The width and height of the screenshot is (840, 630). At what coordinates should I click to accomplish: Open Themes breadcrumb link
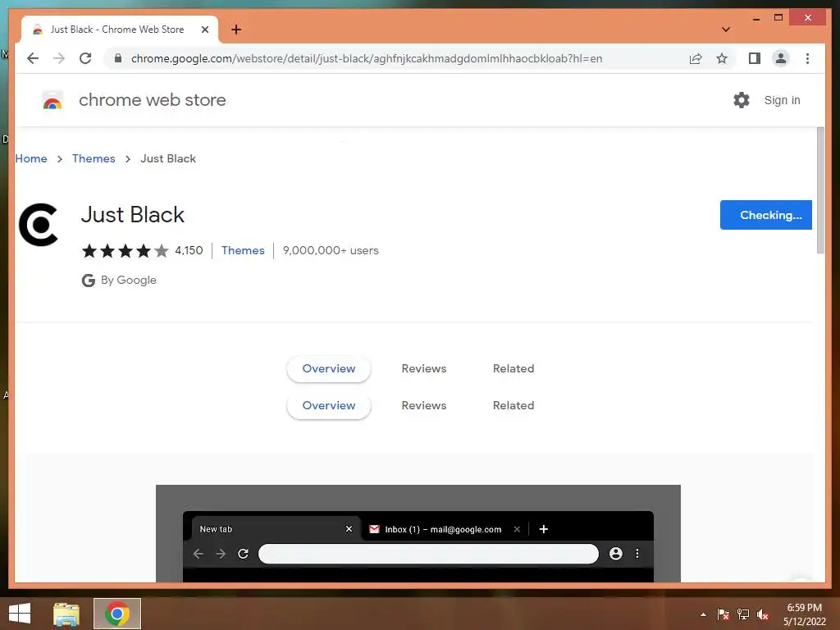point(94,158)
